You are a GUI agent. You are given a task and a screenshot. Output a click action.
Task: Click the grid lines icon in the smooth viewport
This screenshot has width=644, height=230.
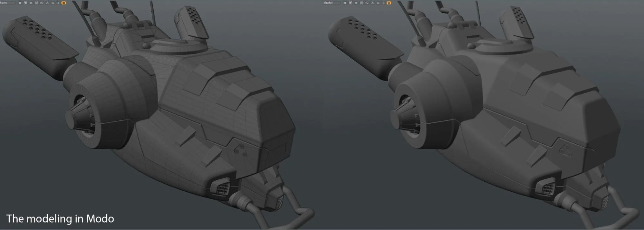click(361, 3)
